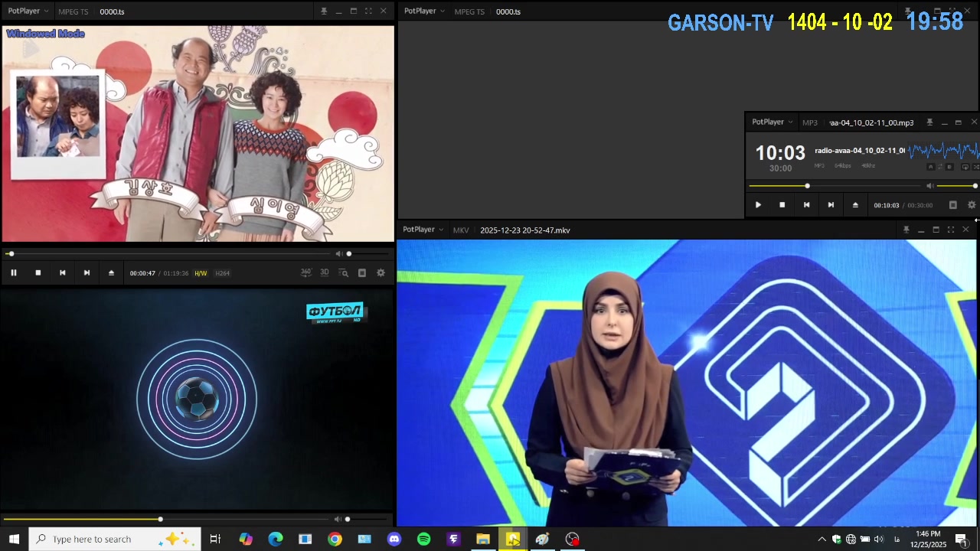Open settings gear in the MP3 player
980x551 pixels.
coord(972,205)
